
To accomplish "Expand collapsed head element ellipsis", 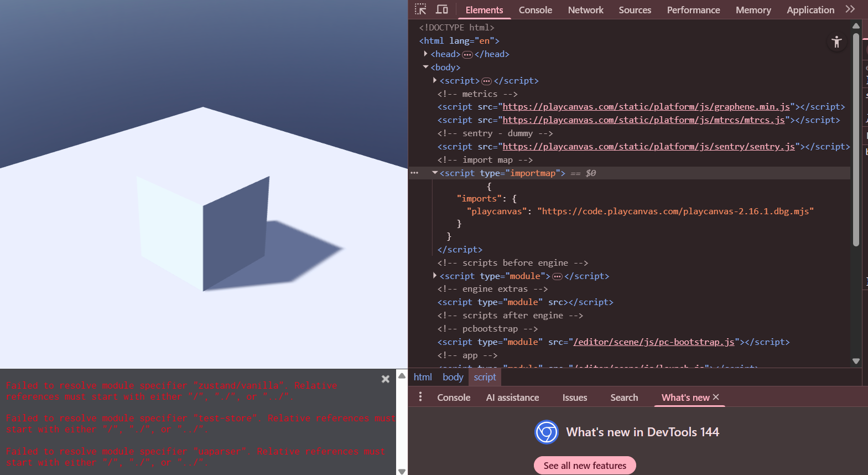I will pos(467,54).
